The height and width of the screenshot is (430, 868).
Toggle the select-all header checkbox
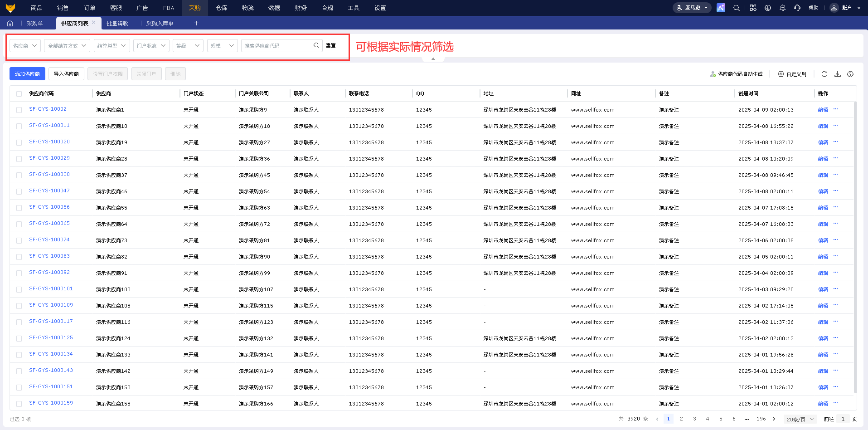tap(19, 94)
